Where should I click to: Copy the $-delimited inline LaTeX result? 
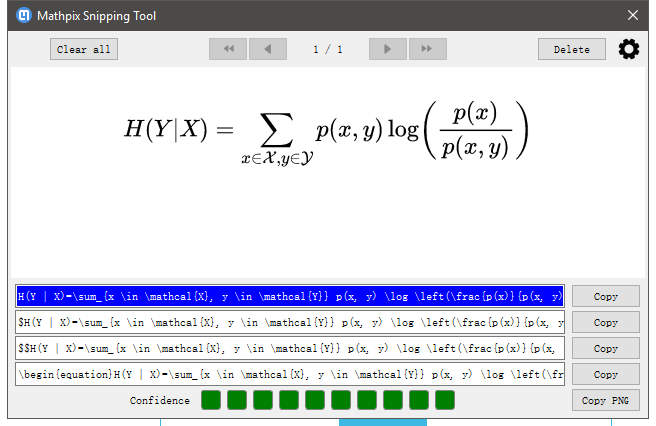(606, 322)
